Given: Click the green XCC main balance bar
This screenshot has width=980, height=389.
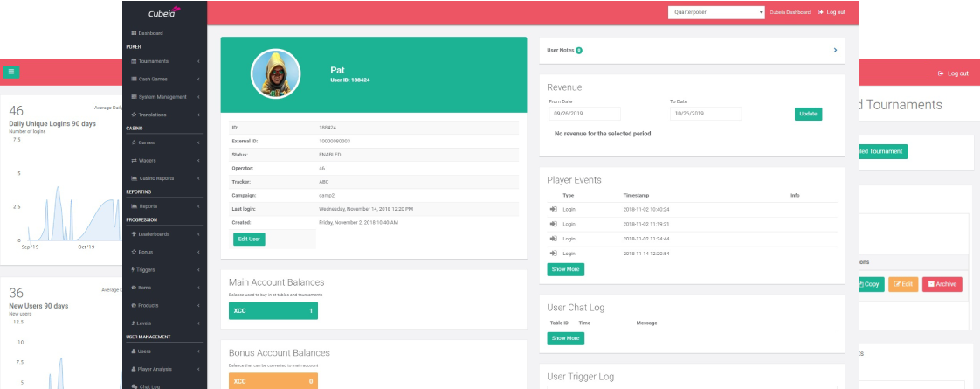Looking at the screenshot, I should (x=273, y=311).
